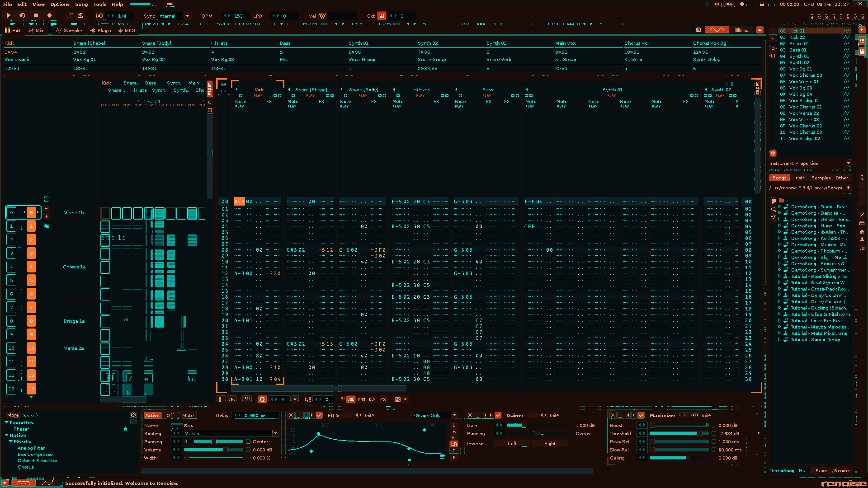The width and height of the screenshot is (868, 488).
Task: Set track state to Mute
Action: coord(188,416)
